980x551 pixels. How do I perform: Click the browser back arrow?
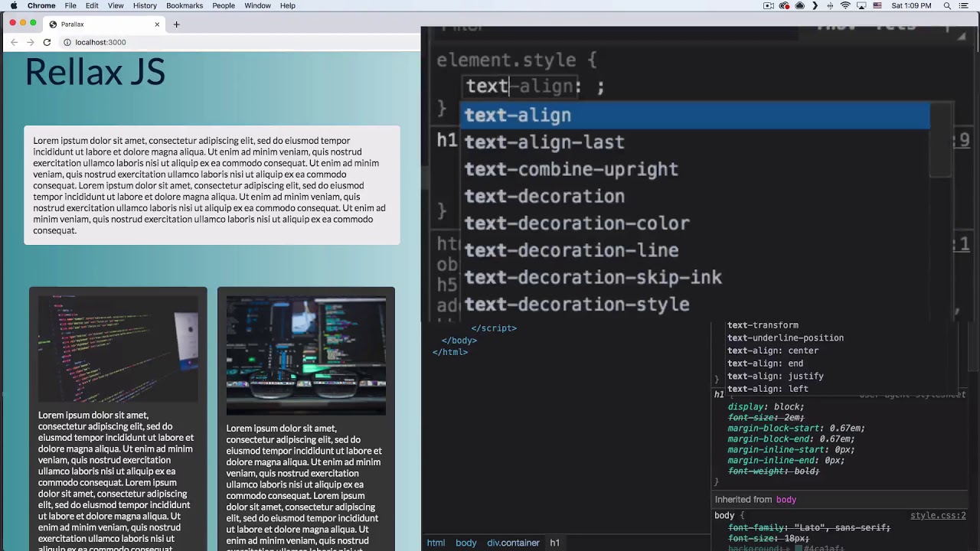point(14,42)
